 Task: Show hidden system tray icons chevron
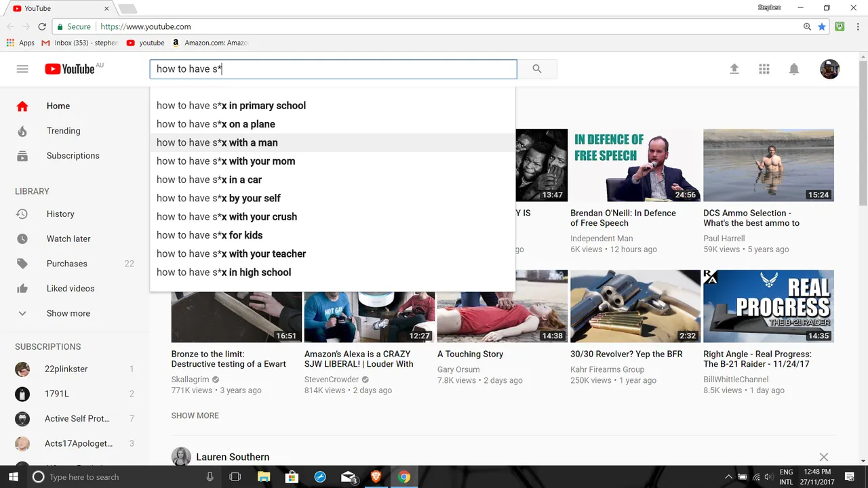point(728,477)
